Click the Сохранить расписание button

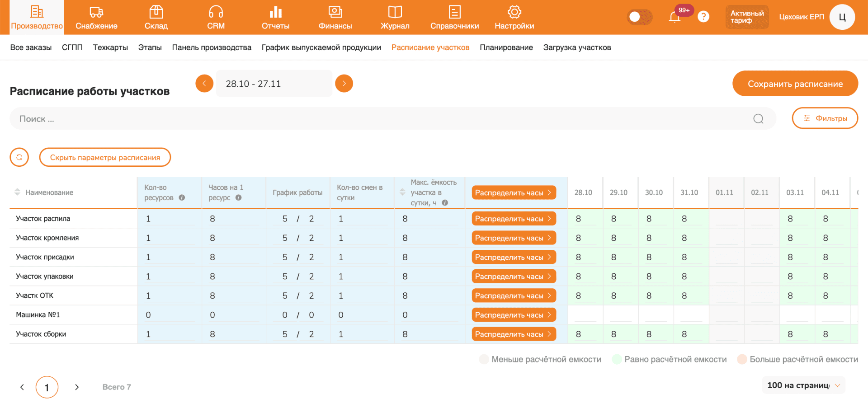click(795, 84)
